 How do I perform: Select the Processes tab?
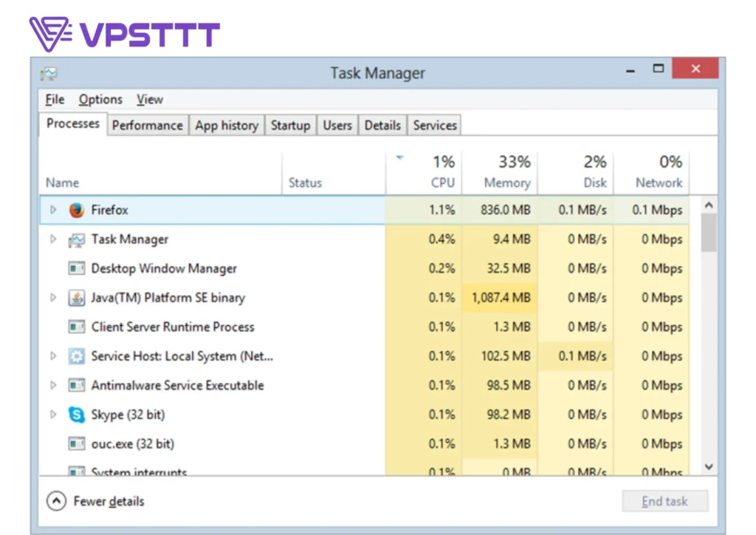[73, 124]
